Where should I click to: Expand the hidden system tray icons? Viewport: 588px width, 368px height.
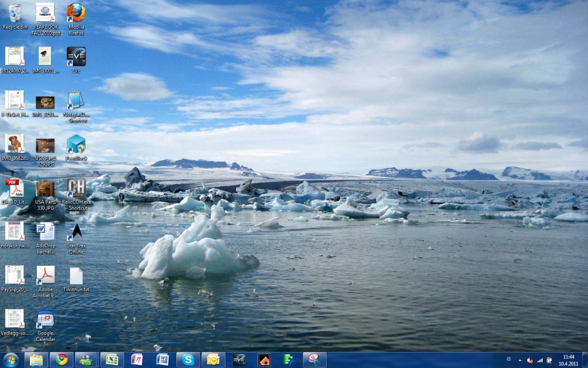[x=520, y=360]
